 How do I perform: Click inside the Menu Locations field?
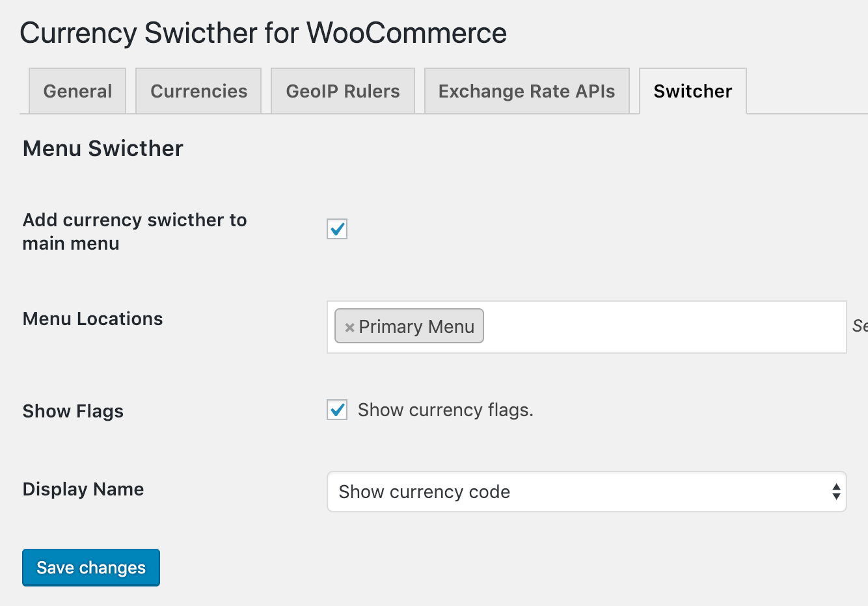tap(586, 327)
